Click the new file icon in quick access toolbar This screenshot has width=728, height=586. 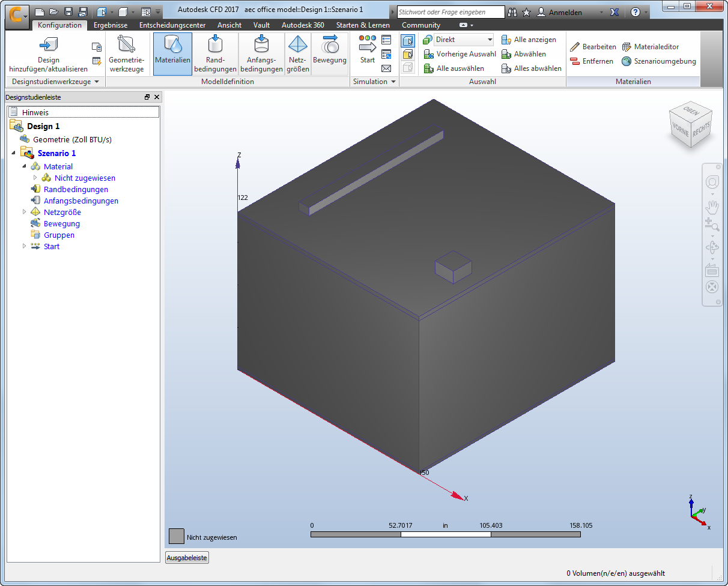[40, 12]
